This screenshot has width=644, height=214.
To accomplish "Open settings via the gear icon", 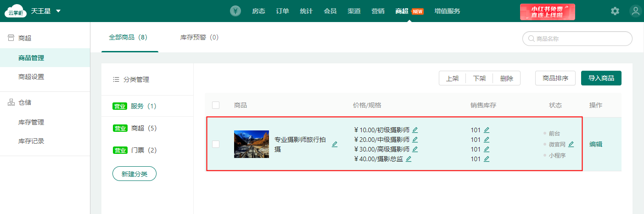I will (615, 11).
